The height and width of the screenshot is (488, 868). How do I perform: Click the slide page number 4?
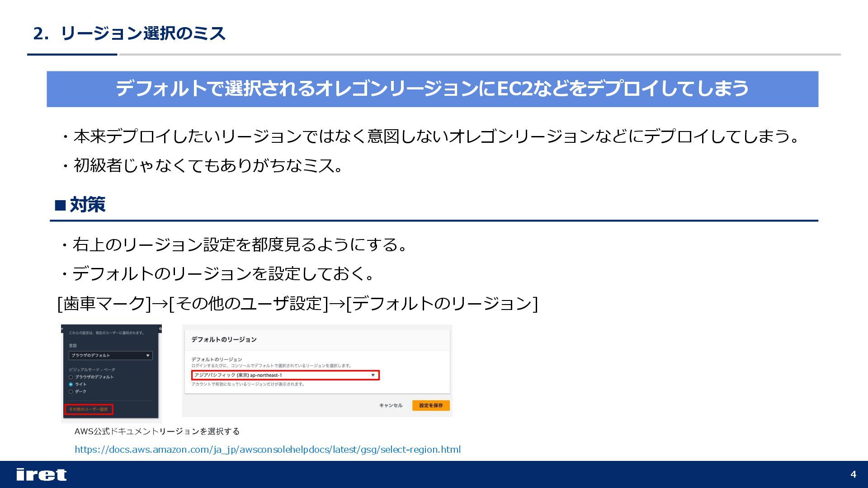853,474
